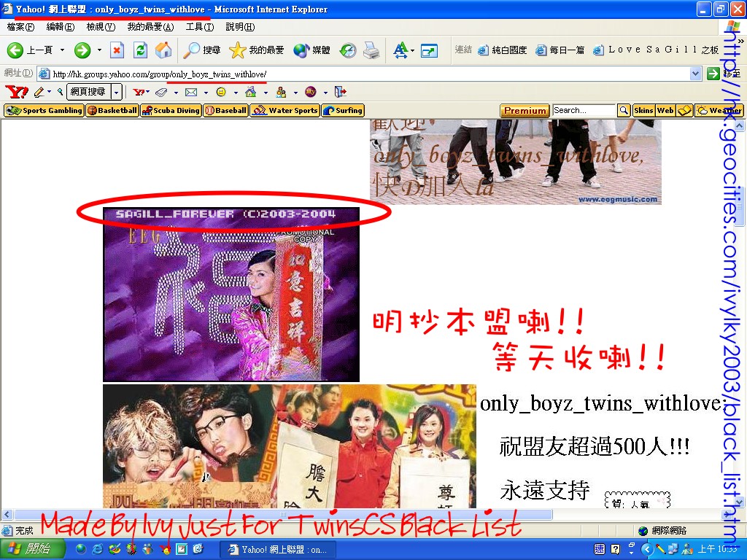Open Yahoo mail envelope icon
This screenshot has height=560, width=747.
coord(192,92)
